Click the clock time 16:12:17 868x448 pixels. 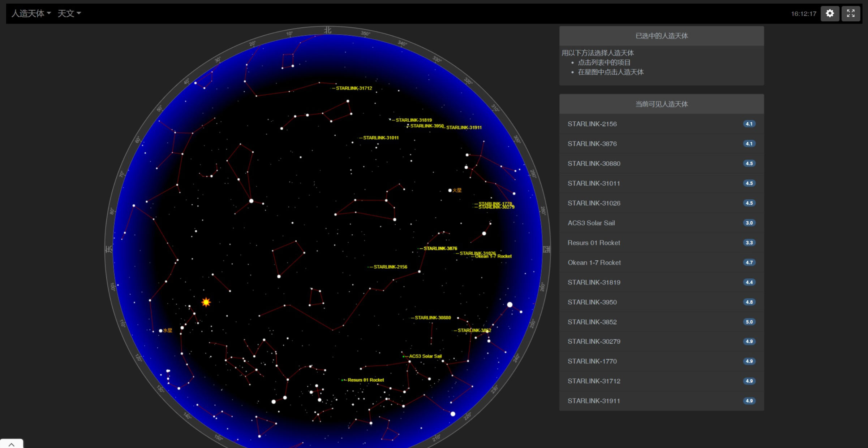click(x=803, y=14)
